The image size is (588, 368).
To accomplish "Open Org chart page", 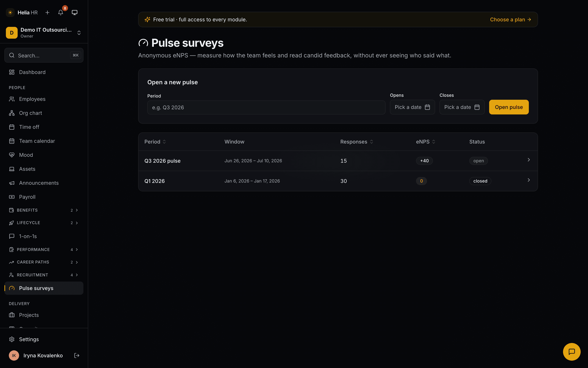I will [x=44, y=113].
